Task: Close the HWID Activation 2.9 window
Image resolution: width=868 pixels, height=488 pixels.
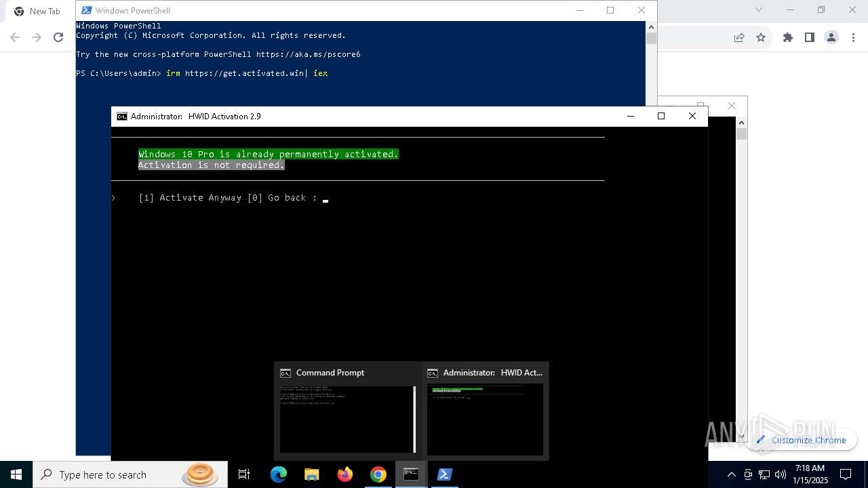Action: tap(692, 116)
